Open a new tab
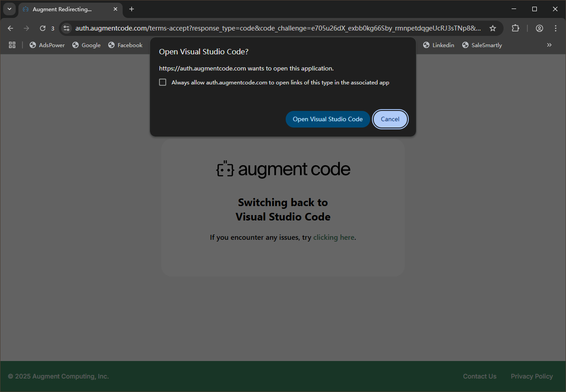Viewport: 566px width, 392px height. point(132,9)
